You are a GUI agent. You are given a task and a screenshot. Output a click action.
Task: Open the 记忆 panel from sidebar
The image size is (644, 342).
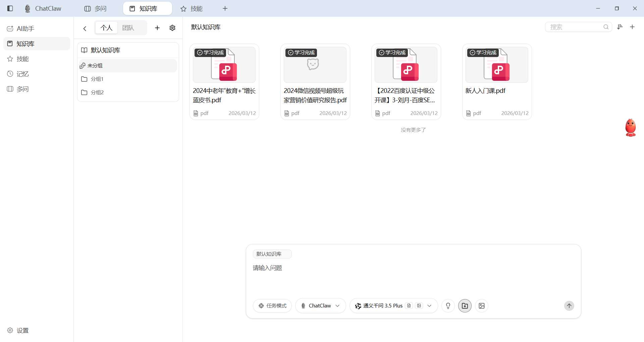click(x=22, y=74)
